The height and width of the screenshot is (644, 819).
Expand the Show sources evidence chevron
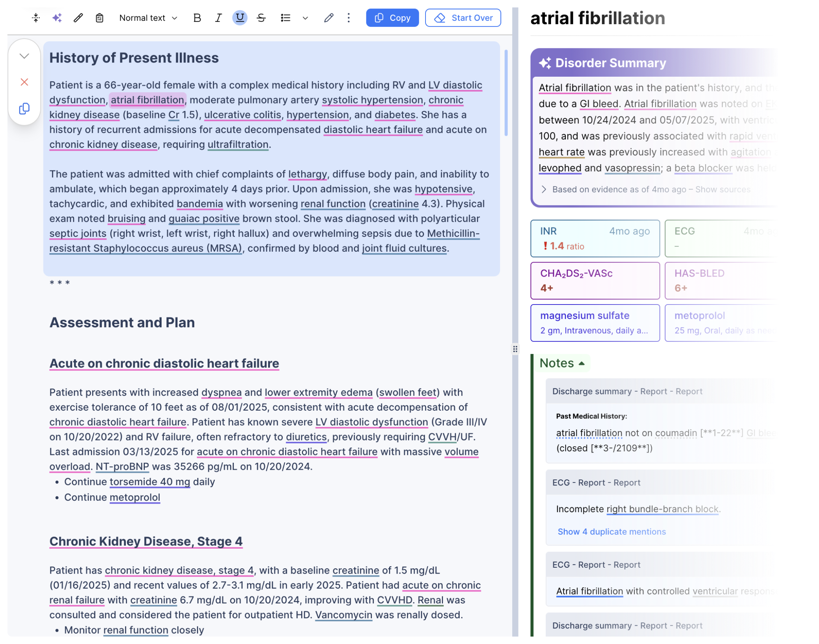544,189
